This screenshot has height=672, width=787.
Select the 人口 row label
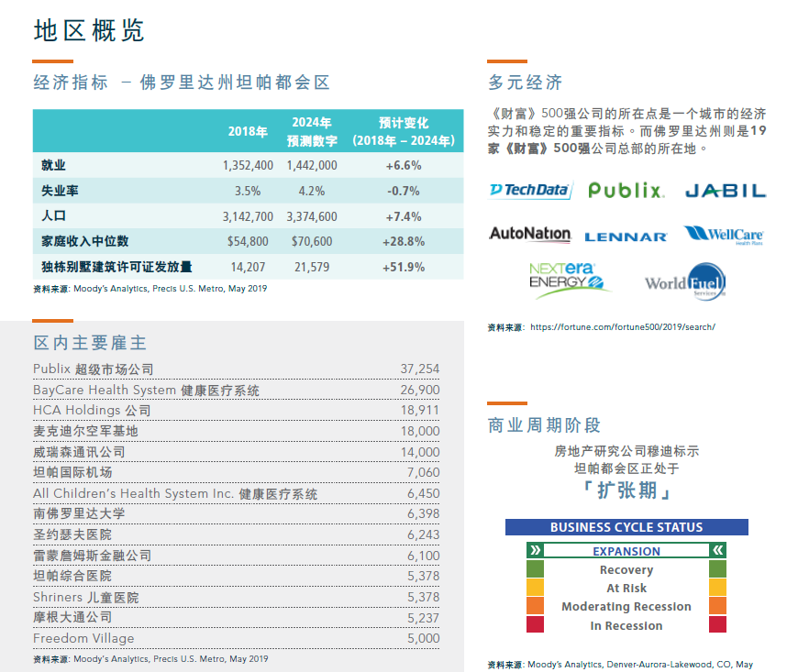click(53, 216)
